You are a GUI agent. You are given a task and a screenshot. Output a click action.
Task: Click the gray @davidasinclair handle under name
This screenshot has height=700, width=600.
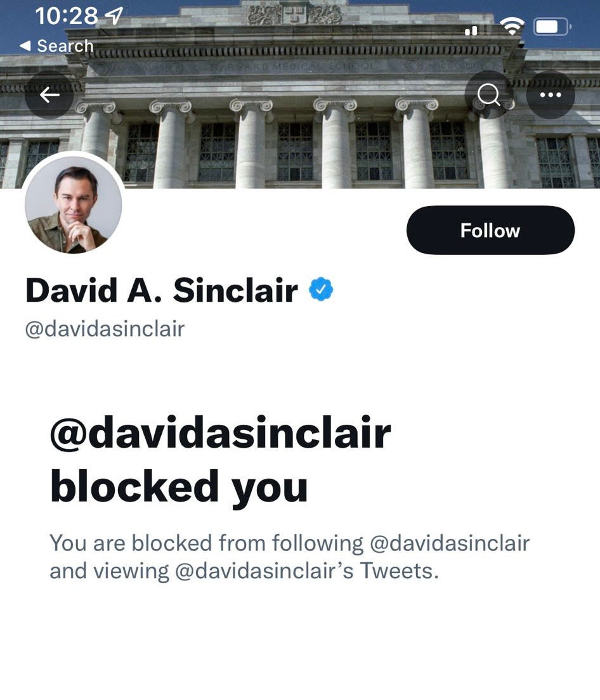pos(105,330)
